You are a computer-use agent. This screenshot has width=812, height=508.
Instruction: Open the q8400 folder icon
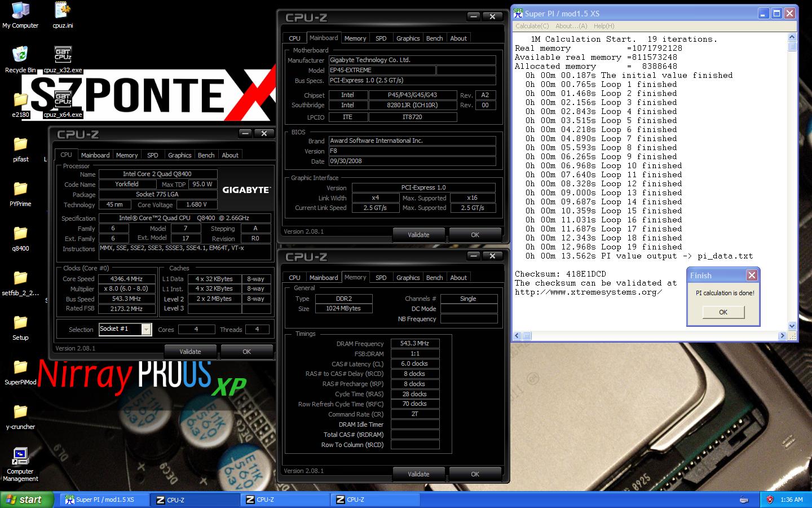coord(20,238)
